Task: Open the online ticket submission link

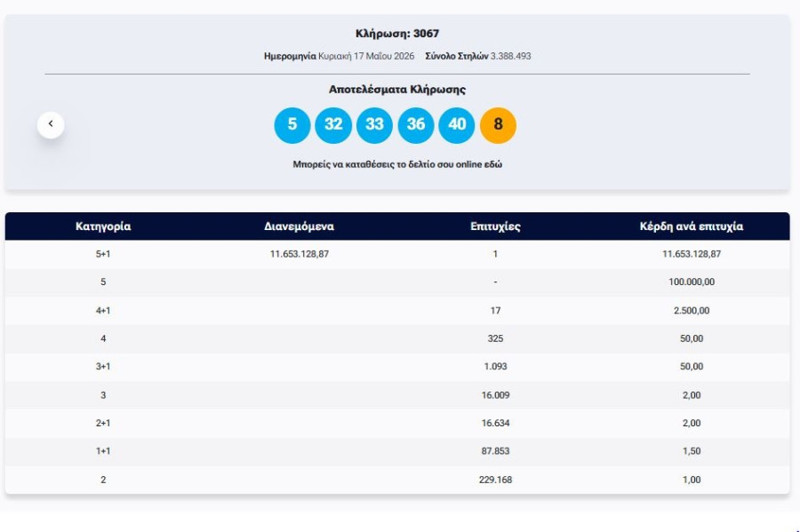Action: 397,164
